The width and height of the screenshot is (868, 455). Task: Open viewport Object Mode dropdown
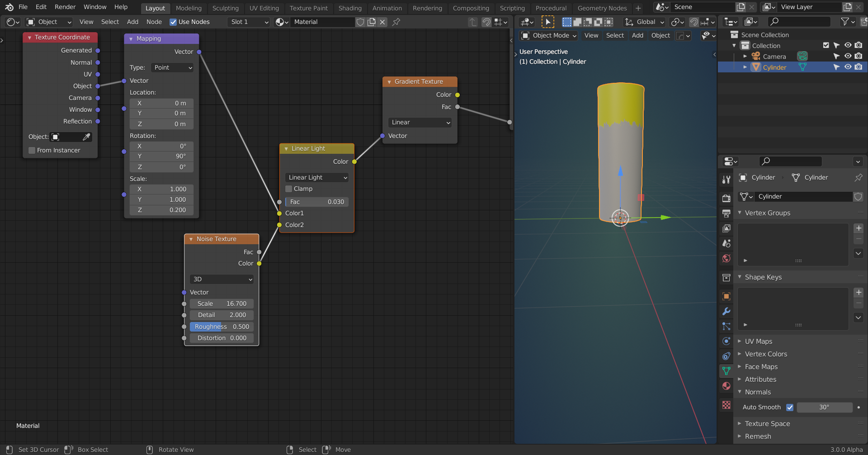tap(549, 36)
